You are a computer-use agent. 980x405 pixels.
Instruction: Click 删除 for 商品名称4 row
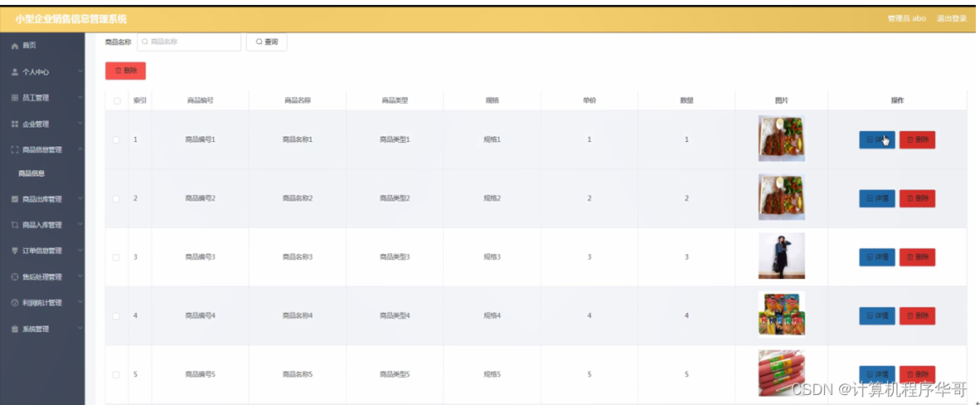[x=917, y=316]
